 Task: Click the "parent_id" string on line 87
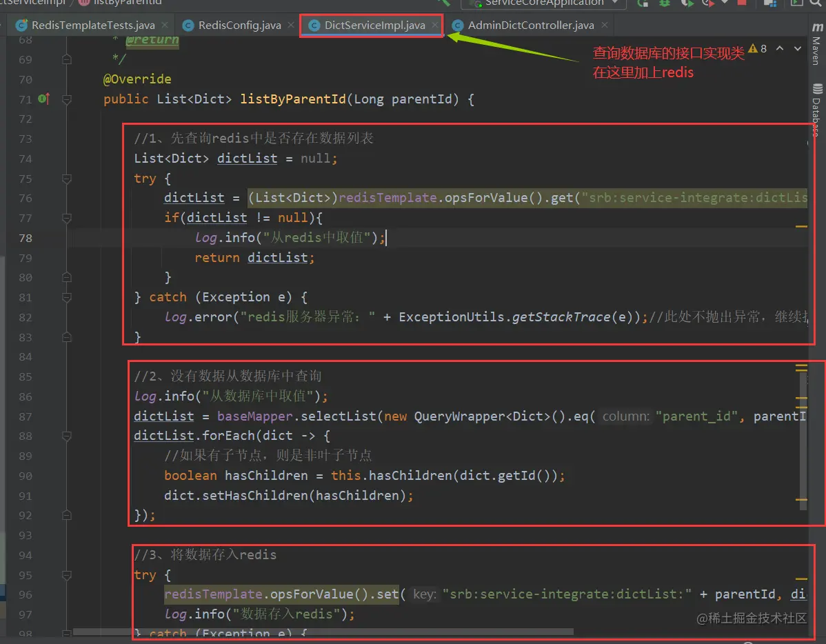[x=696, y=416]
